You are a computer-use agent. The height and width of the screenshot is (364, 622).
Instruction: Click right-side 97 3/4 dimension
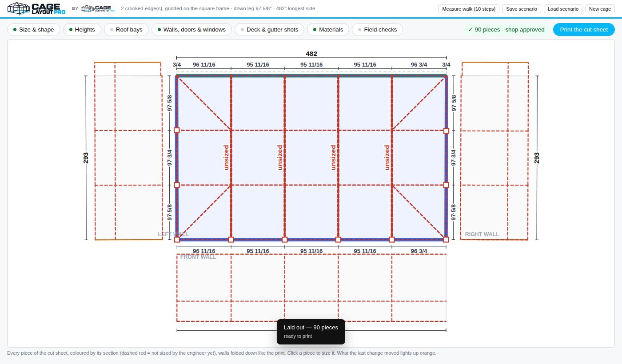(454, 158)
